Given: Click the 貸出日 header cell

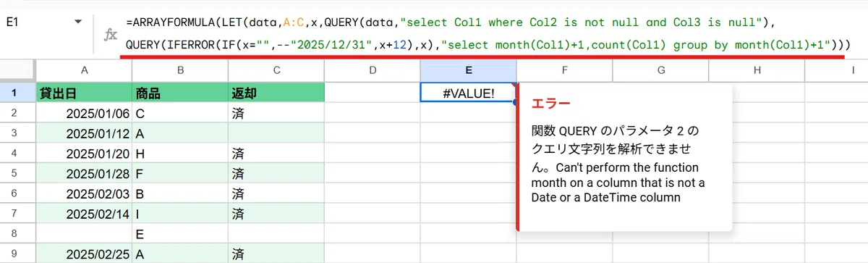Looking at the screenshot, I should click(x=84, y=92).
